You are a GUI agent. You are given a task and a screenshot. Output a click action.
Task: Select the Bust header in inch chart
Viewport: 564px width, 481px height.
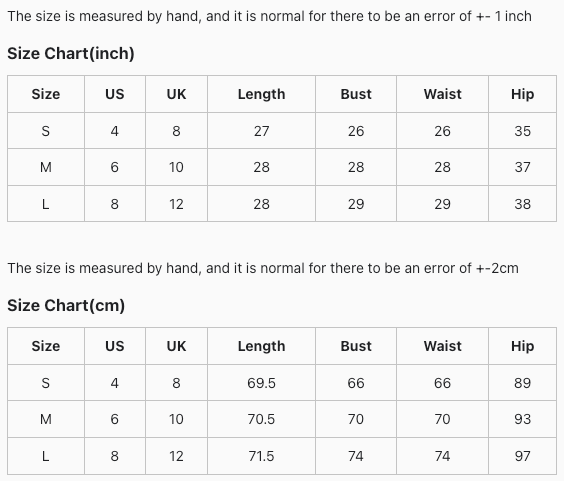coord(356,94)
